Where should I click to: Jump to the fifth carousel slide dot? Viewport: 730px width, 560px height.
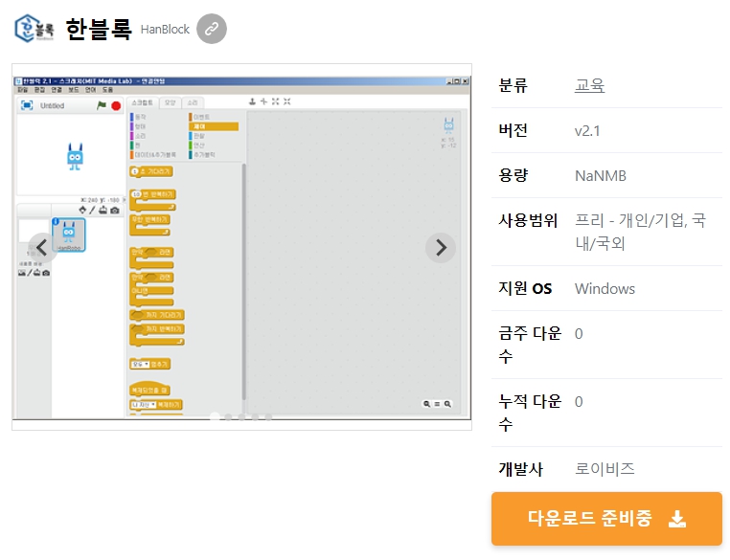[268, 416]
